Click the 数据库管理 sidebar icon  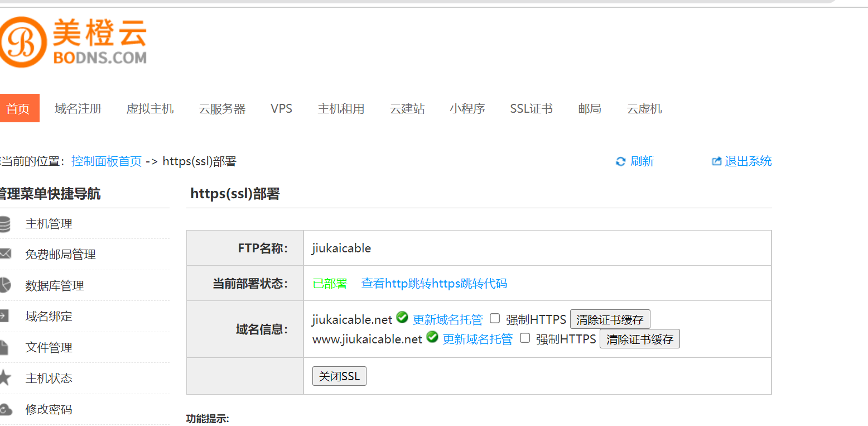pos(4,285)
